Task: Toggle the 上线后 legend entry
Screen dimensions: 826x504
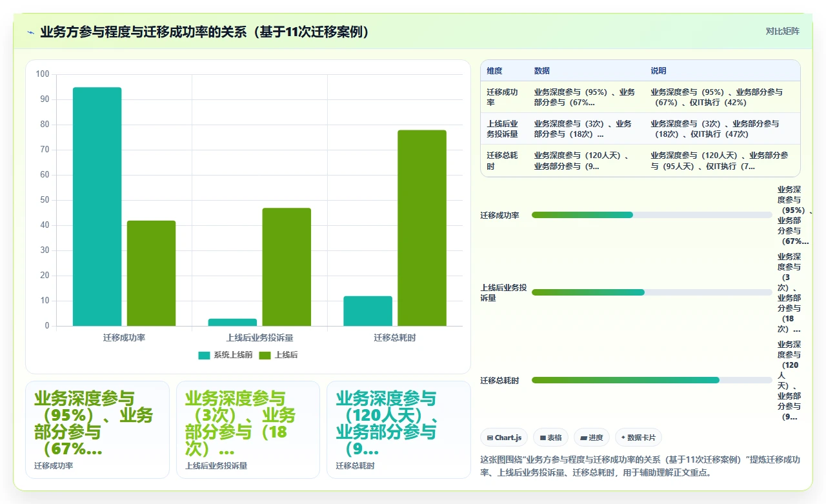Action: (x=278, y=355)
